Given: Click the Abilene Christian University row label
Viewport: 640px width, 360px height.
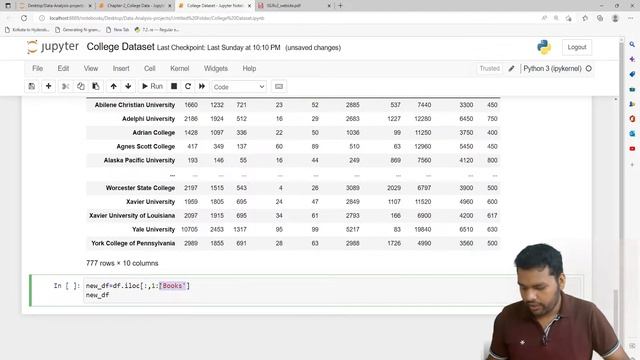Looking at the screenshot, I should tap(135, 105).
